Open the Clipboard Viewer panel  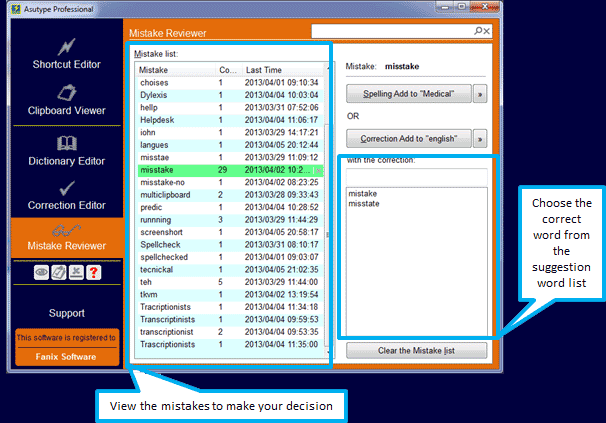coord(67,100)
